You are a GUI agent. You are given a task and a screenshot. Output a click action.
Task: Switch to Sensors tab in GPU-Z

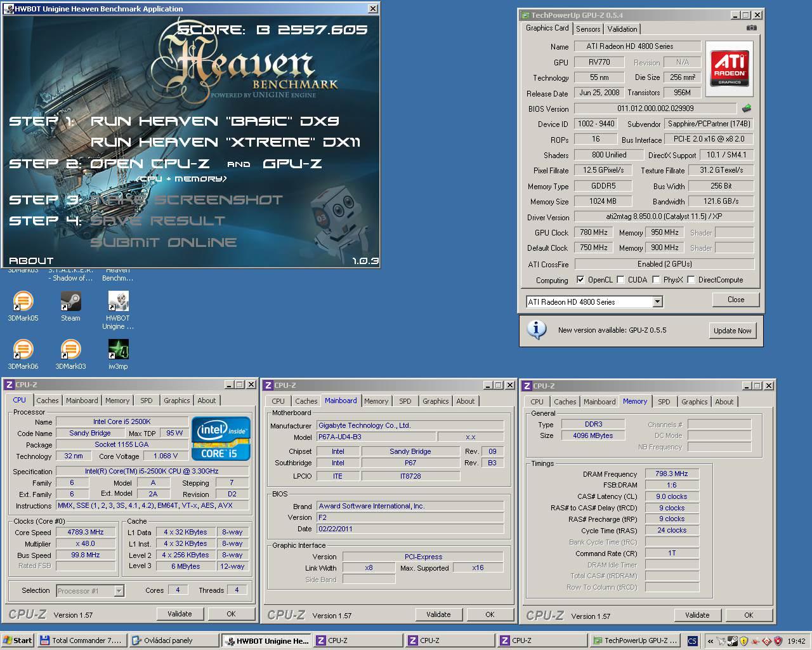click(x=588, y=29)
